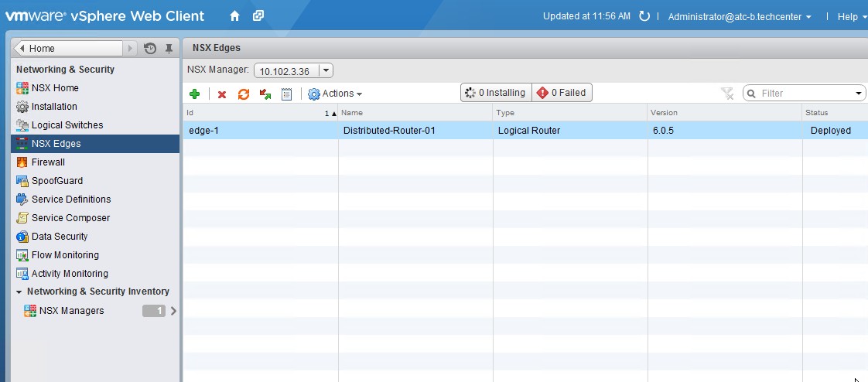Click the 0 Failed status button
Image resolution: width=868 pixels, height=382 pixels.
(562, 93)
